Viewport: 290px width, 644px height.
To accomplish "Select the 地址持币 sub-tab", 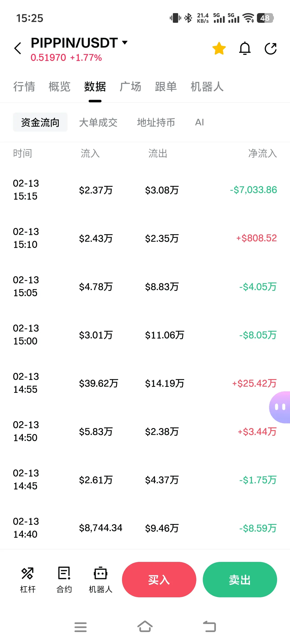I will pos(156,123).
